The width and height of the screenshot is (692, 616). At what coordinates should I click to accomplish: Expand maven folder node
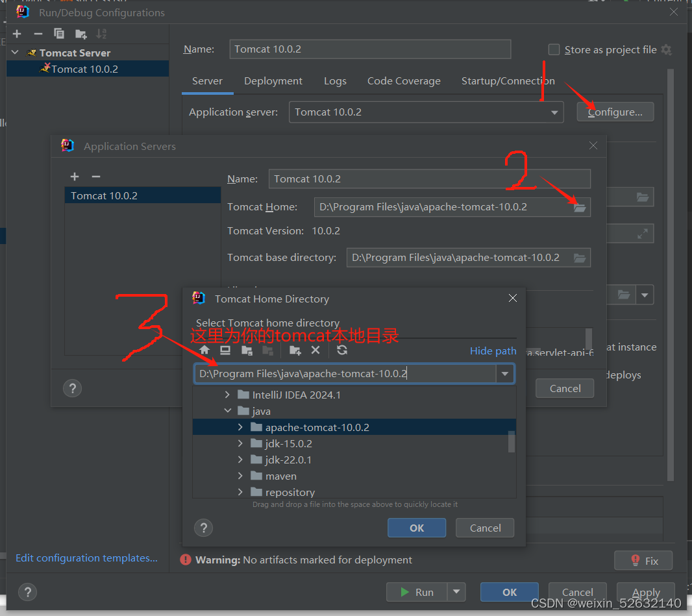[240, 476]
